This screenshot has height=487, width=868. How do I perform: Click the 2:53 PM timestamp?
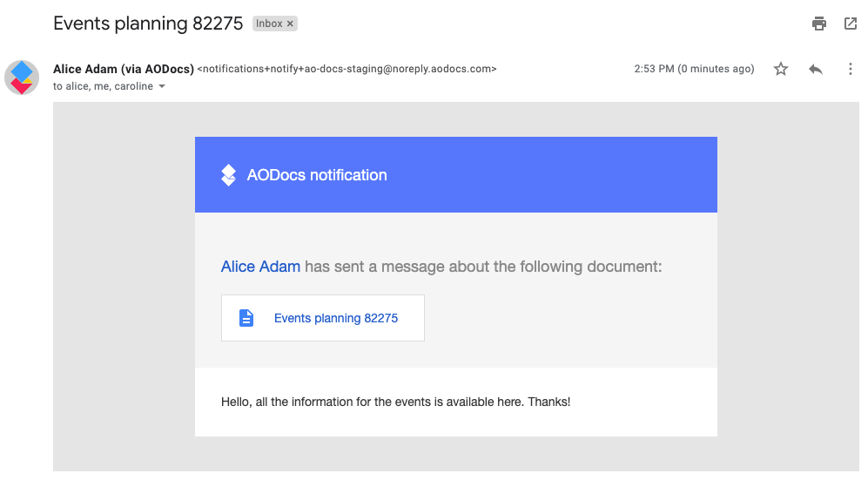pos(694,69)
